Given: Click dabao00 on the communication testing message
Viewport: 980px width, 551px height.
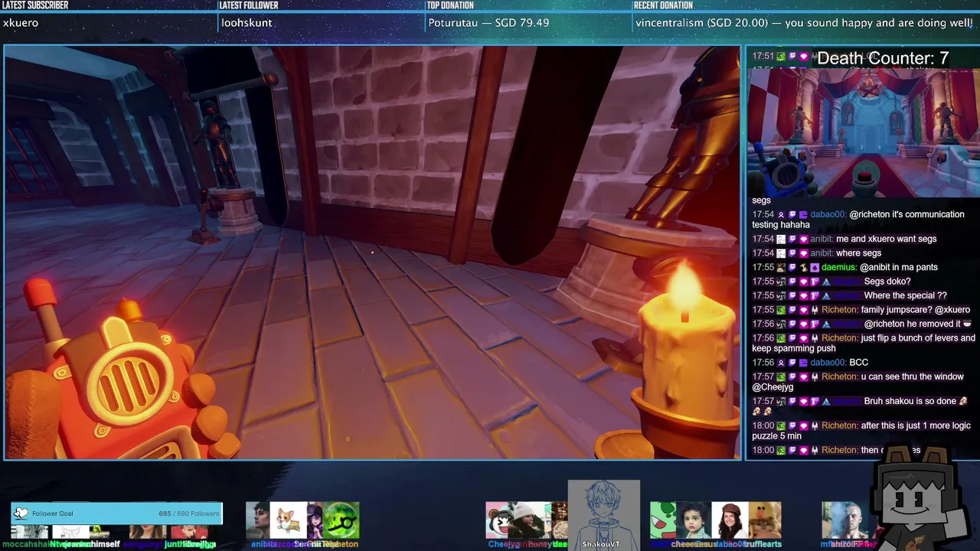Looking at the screenshot, I should tap(828, 214).
